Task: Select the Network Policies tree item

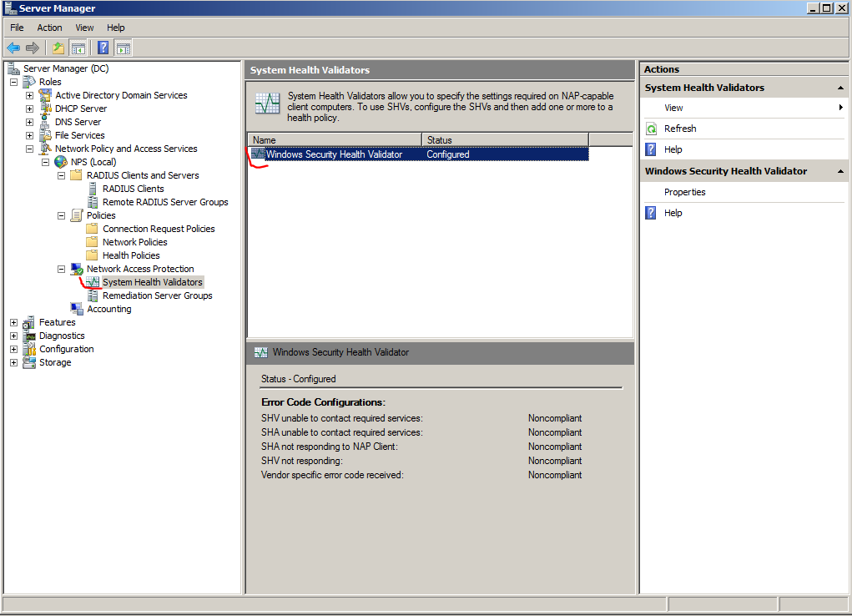Action: 134,242
